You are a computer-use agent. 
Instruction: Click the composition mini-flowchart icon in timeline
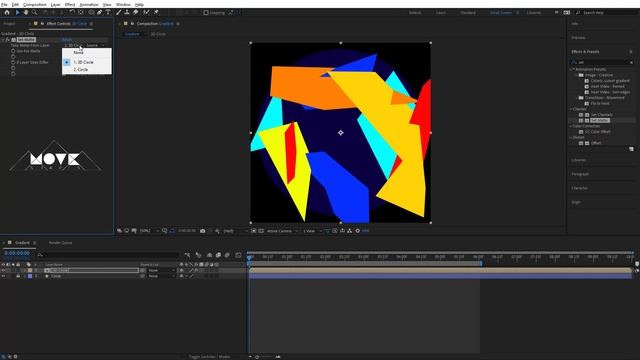[187, 255]
